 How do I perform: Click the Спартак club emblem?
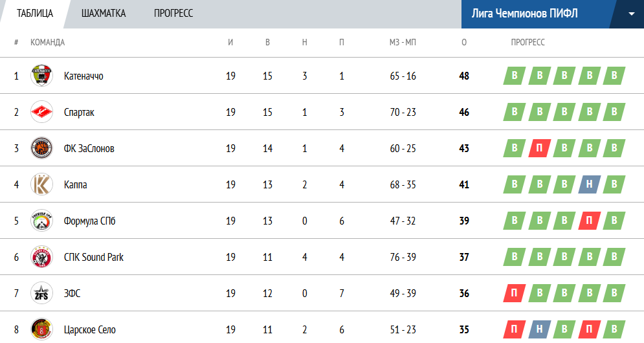coord(41,112)
